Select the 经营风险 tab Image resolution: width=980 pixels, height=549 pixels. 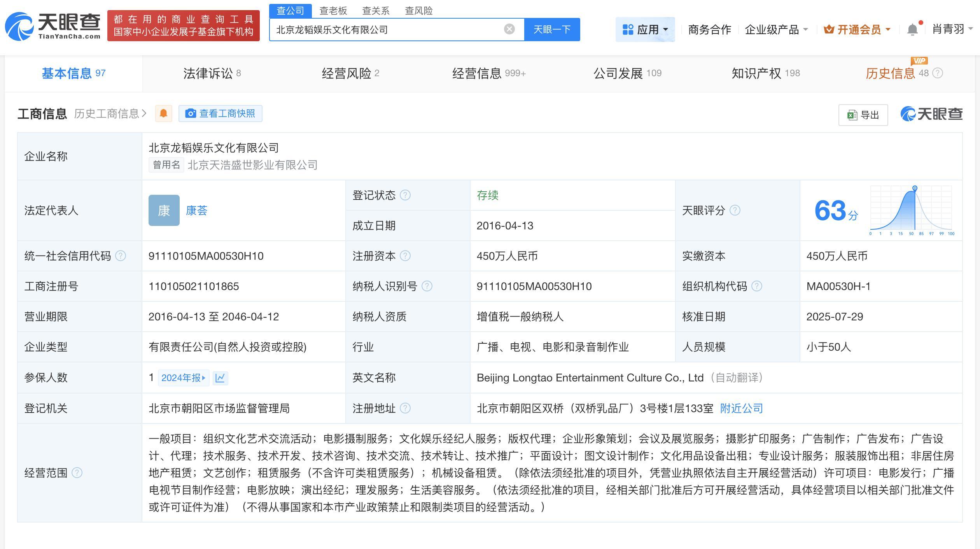click(x=350, y=73)
